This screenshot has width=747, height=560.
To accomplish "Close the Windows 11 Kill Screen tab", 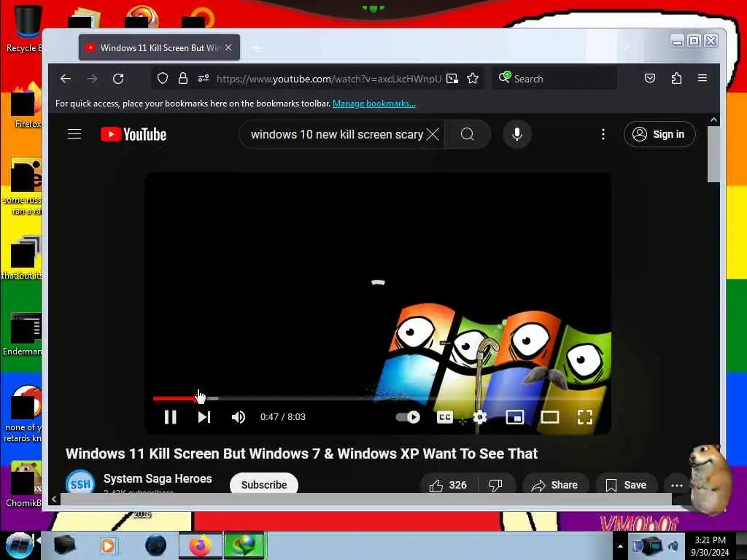I will (x=228, y=47).
